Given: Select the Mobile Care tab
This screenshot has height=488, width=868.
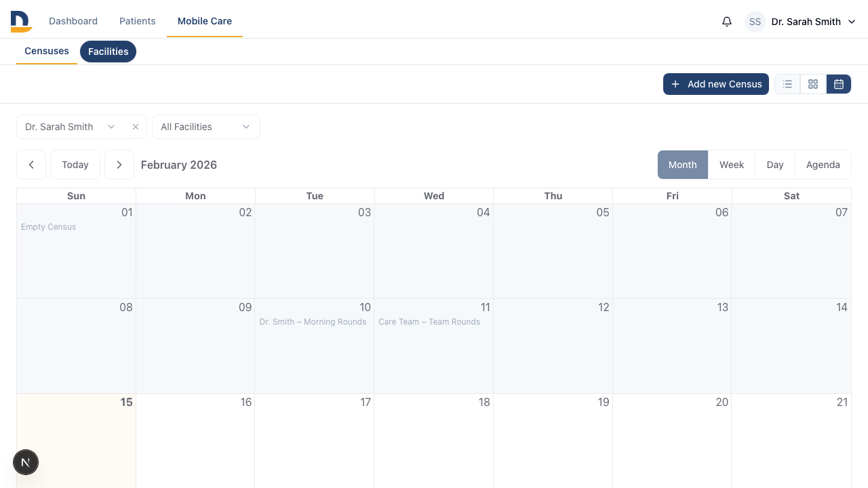Looking at the screenshot, I should pyautogui.click(x=205, y=21).
